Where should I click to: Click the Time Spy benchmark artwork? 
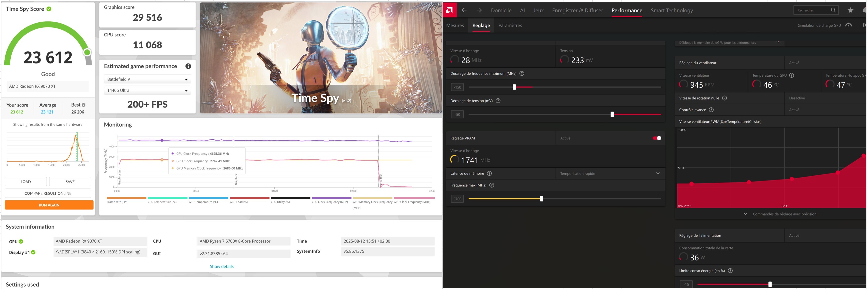(321, 58)
